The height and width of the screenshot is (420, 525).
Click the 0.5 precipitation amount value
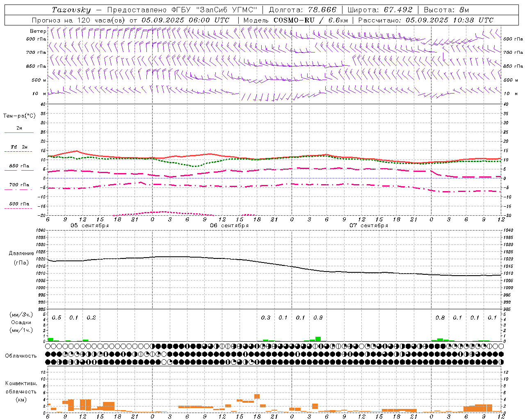[57, 317]
